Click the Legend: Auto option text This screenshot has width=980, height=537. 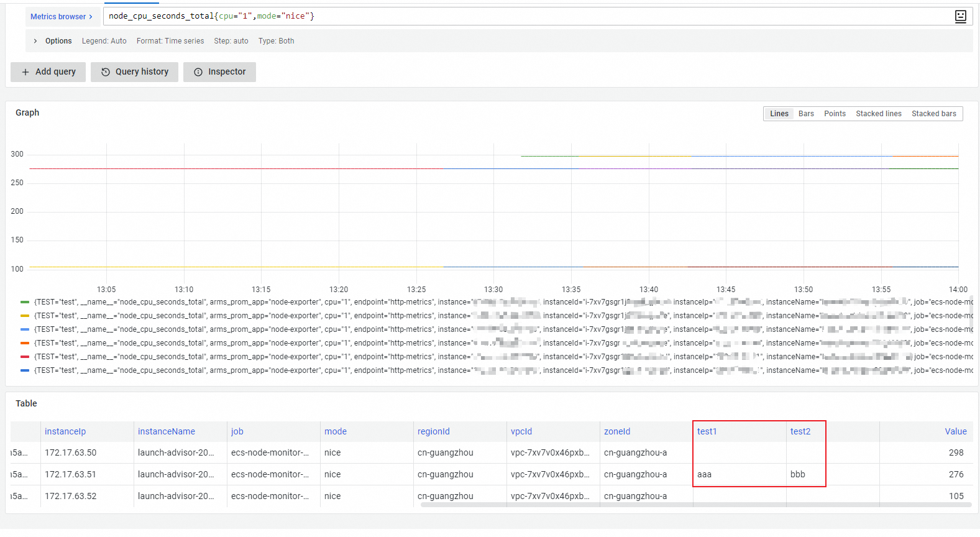(104, 41)
